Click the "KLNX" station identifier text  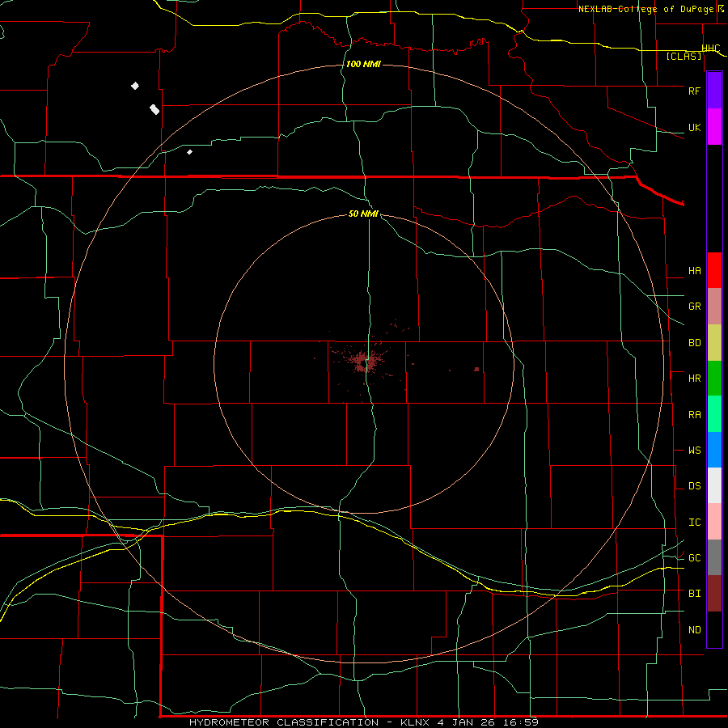coord(416,722)
